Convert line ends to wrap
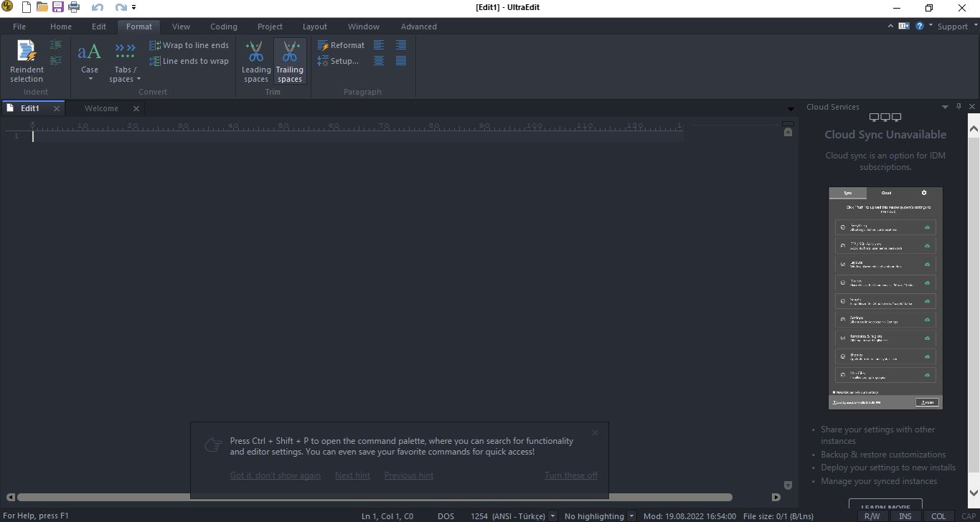The height and width of the screenshot is (522, 980). [189, 61]
